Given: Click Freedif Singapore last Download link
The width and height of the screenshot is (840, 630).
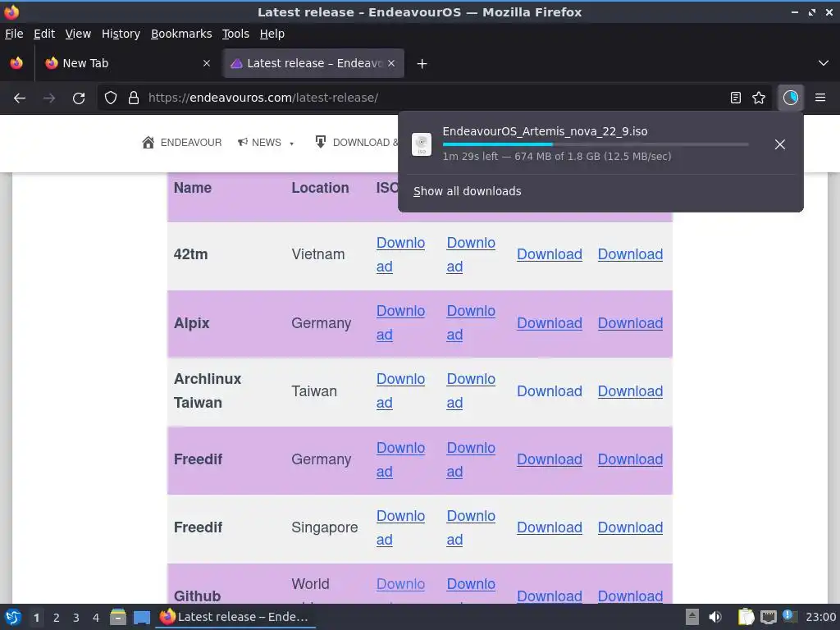Looking at the screenshot, I should coord(630,527).
